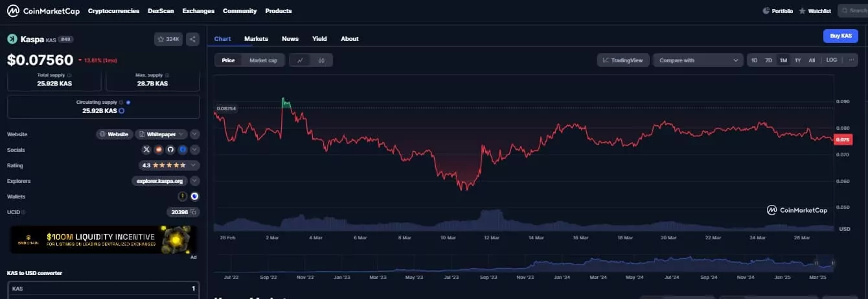Open the Compare with dropdown
868x299 pixels.
(698, 60)
